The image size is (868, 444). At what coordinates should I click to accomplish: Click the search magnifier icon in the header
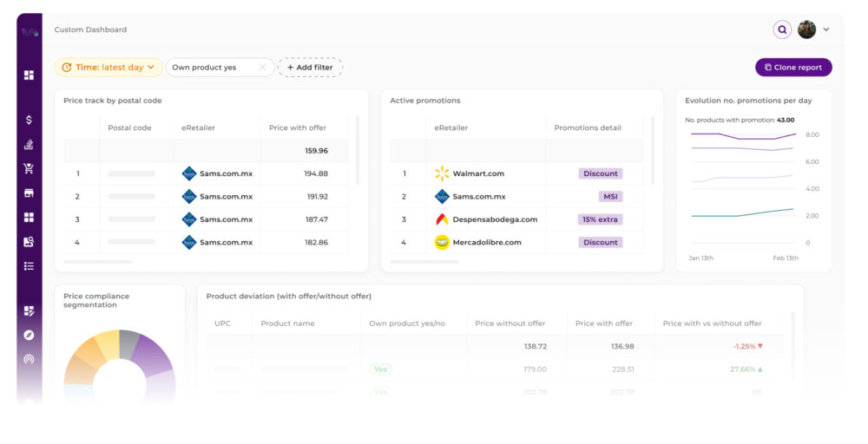[782, 29]
